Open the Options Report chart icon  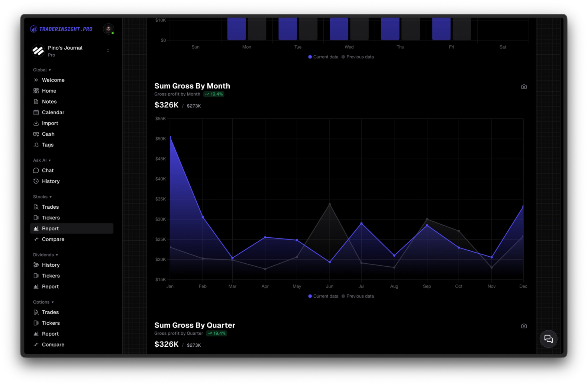(36, 334)
